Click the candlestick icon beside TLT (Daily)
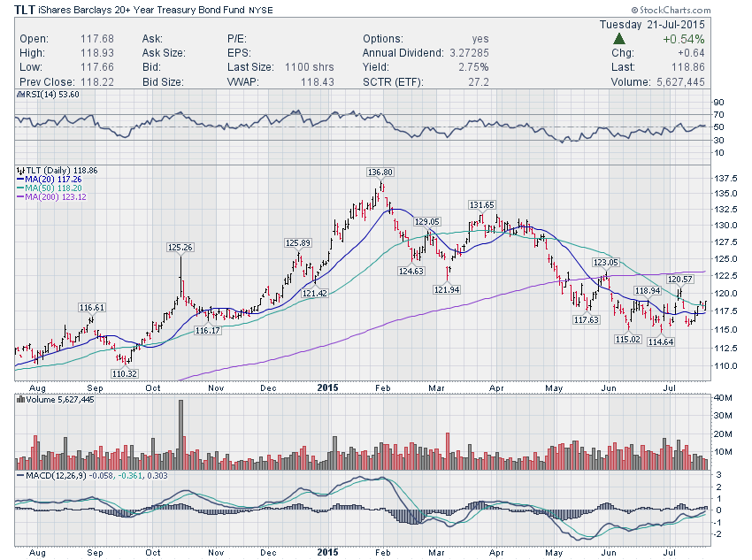The width and height of the screenshot is (752, 560). click(20, 171)
